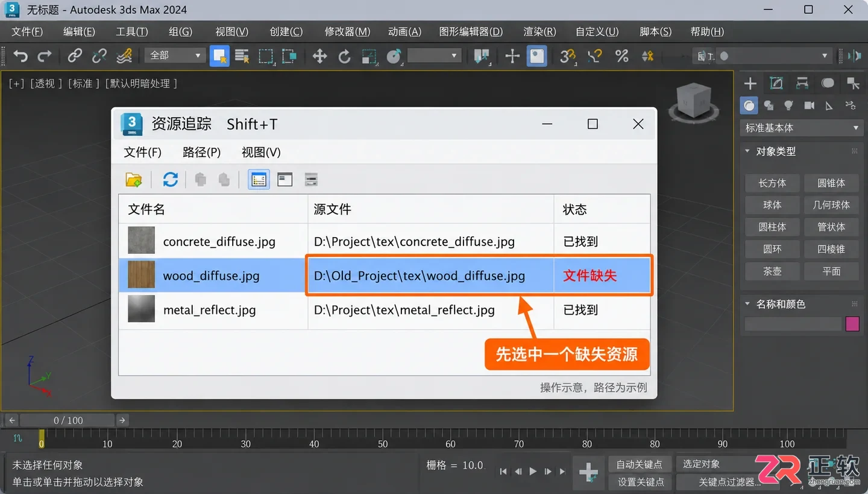Viewport: 868px width, 494px height.
Task: Click the Undo arrow in main toolbar
Action: (x=20, y=56)
